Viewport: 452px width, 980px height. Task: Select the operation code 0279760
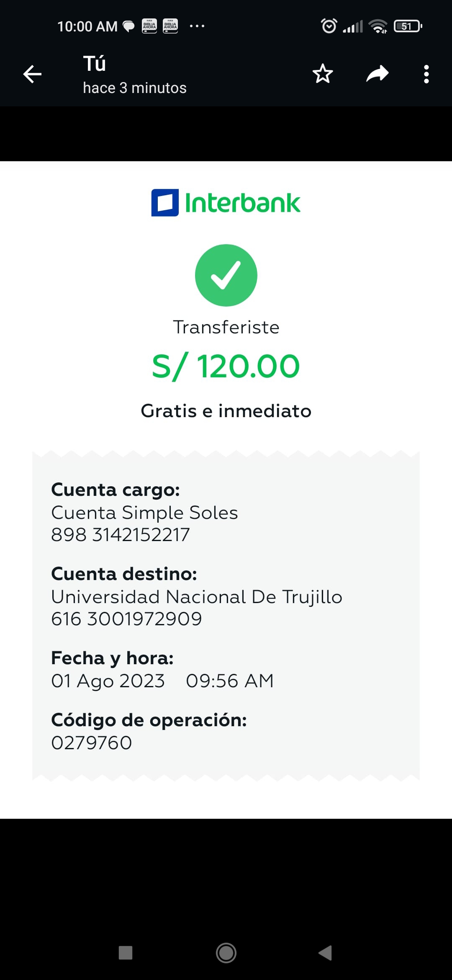[92, 743]
